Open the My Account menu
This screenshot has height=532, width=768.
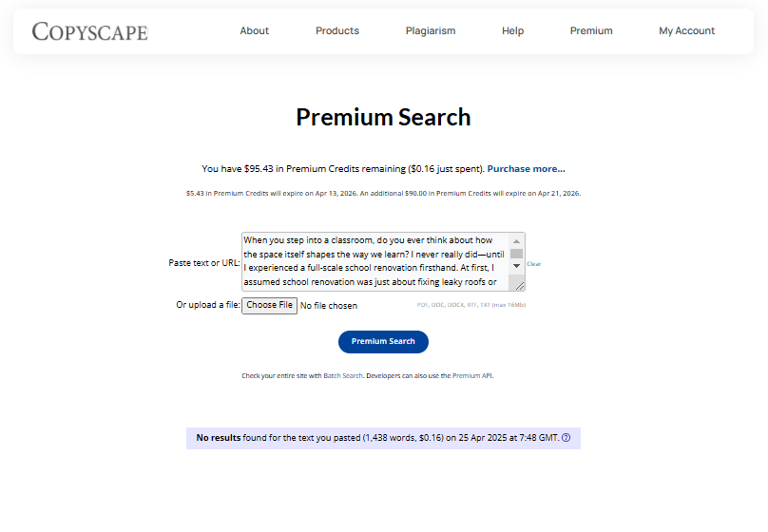[x=686, y=30]
